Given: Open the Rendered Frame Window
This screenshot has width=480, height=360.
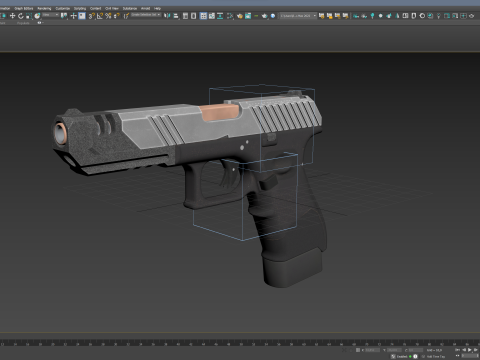Looking at the screenshot, I should [x=248, y=16].
